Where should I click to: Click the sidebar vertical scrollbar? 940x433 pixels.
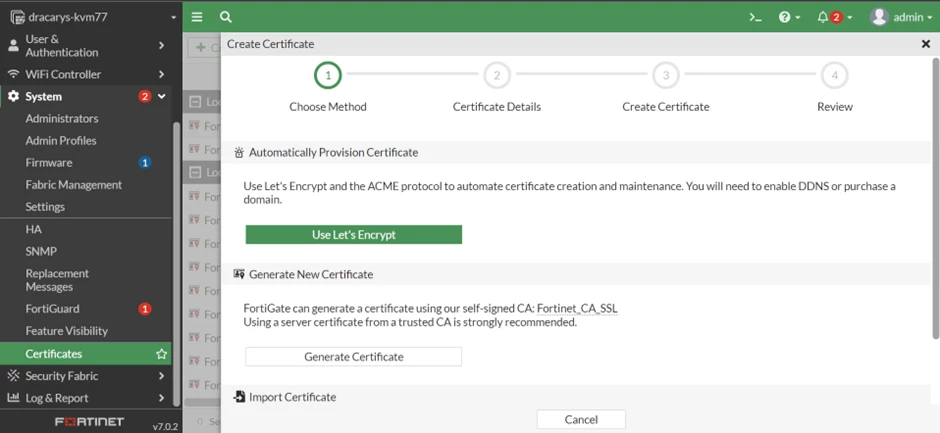pos(176,264)
